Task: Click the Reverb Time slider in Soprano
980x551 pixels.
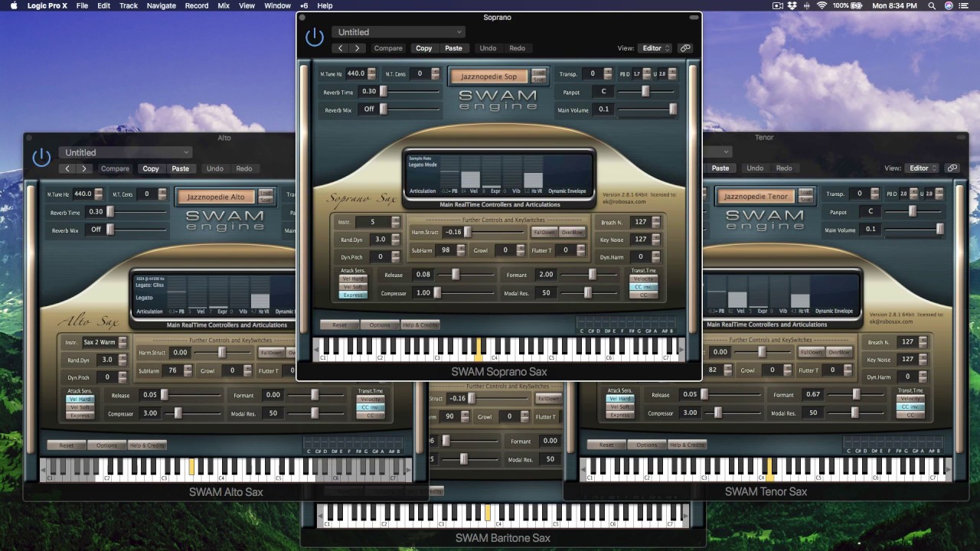Action: tap(412, 91)
